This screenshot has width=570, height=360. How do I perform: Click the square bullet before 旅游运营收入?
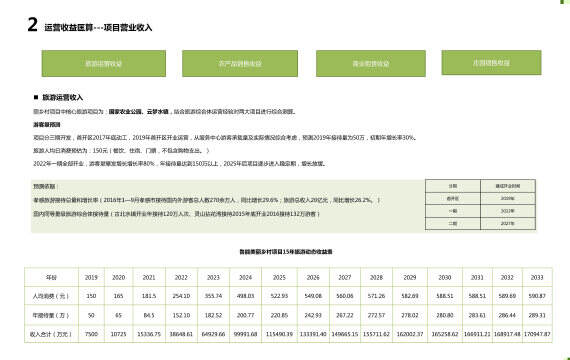click(36, 97)
